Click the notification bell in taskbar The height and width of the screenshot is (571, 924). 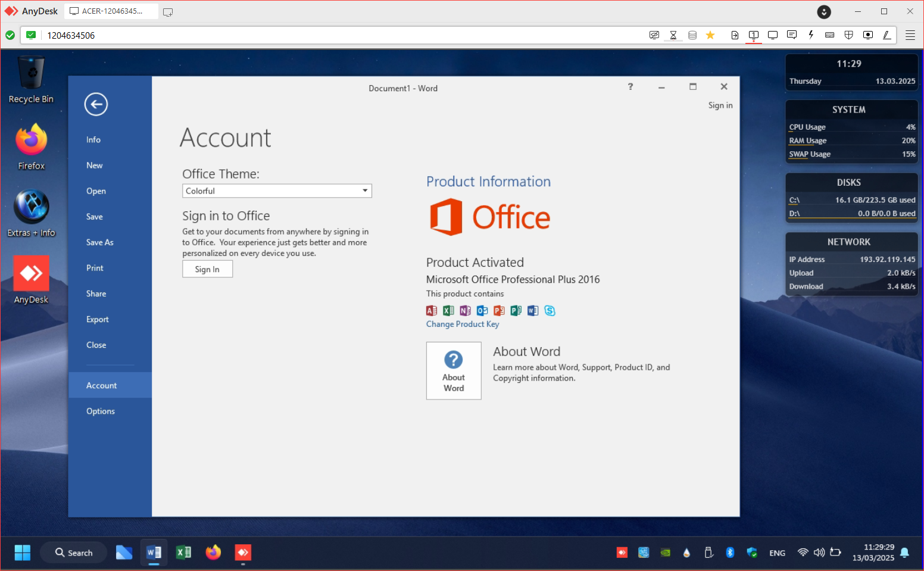click(x=904, y=553)
